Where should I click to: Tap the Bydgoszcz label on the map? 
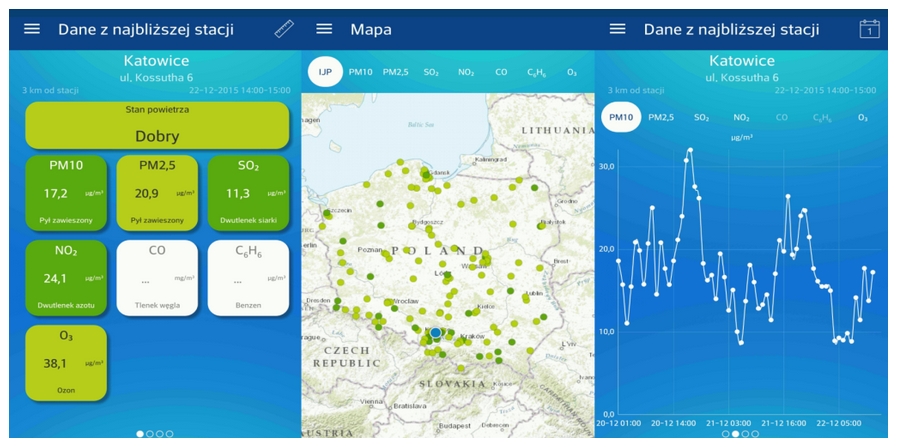point(428,222)
